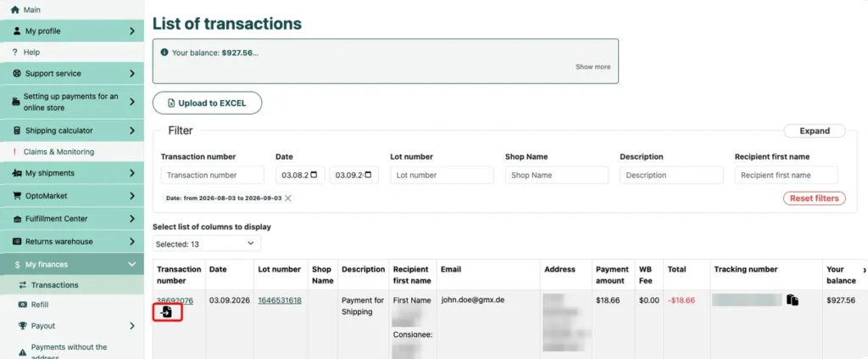Open the Selected: 13 columns dropdown
The image size is (868, 359).
point(207,244)
